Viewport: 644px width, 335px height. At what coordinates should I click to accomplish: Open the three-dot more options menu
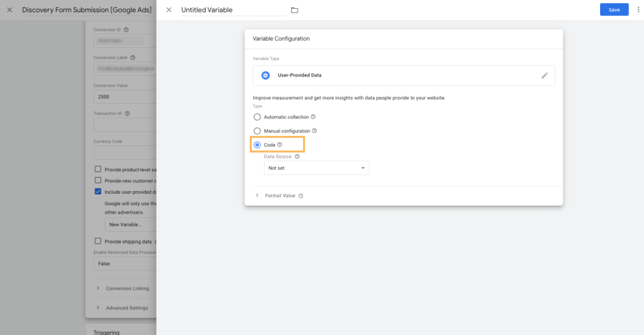coord(638,9)
